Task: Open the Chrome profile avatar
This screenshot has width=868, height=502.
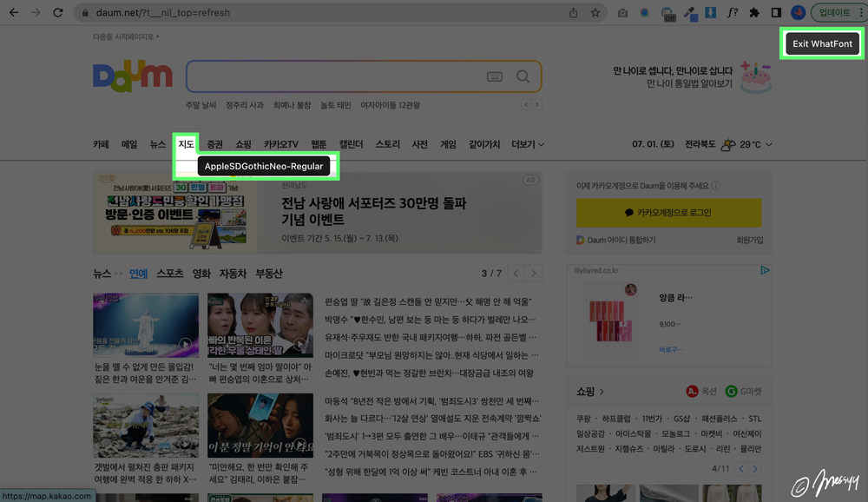Action: pyautogui.click(x=798, y=12)
